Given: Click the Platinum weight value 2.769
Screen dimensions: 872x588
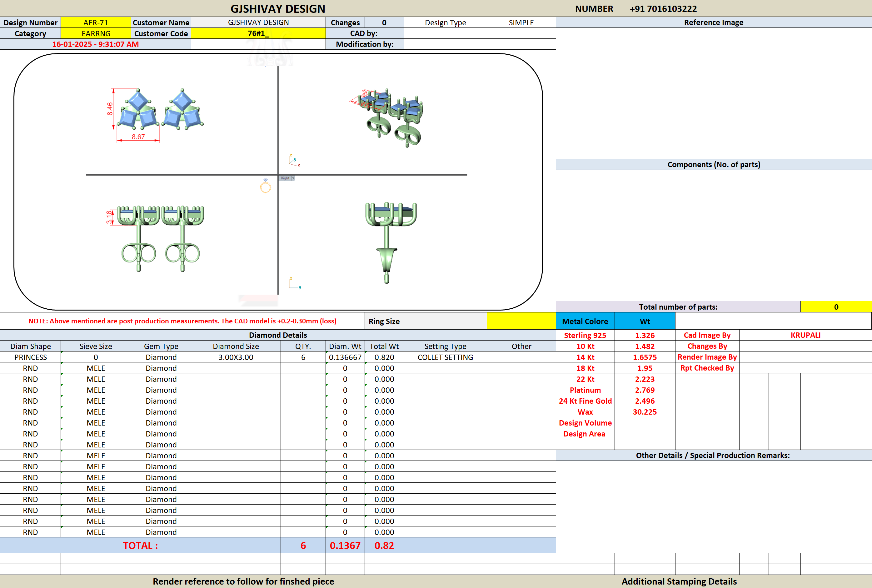Looking at the screenshot, I should pos(645,390).
